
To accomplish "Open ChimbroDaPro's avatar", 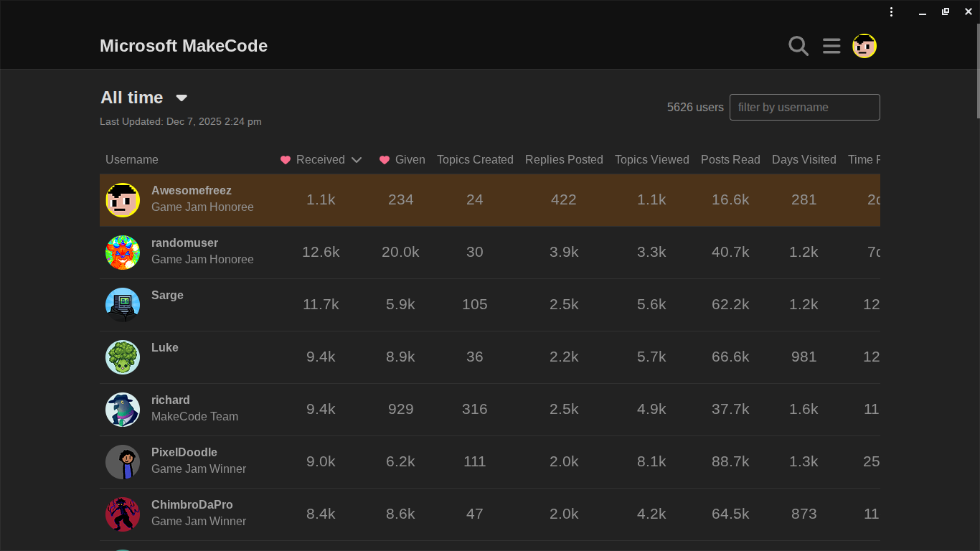I will [123, 514].
